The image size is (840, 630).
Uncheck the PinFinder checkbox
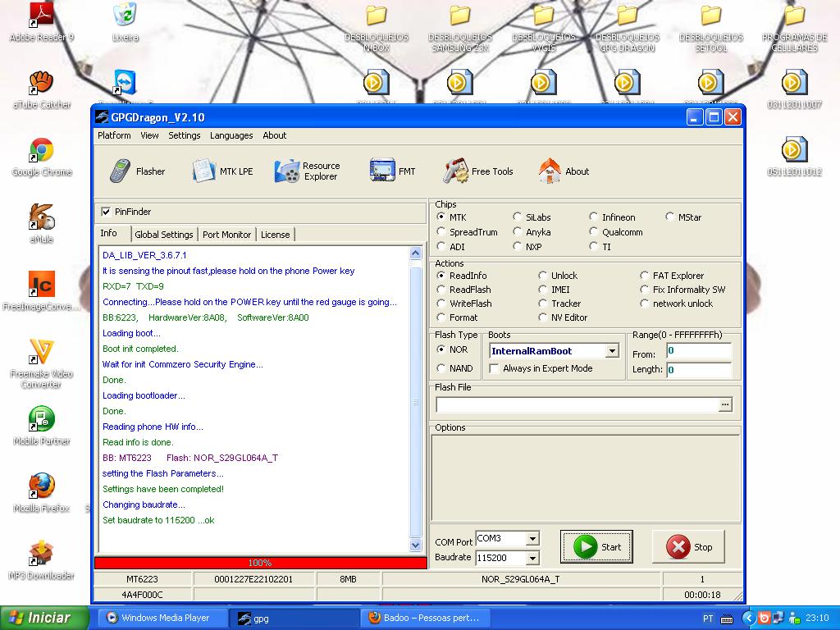[106, 212]
